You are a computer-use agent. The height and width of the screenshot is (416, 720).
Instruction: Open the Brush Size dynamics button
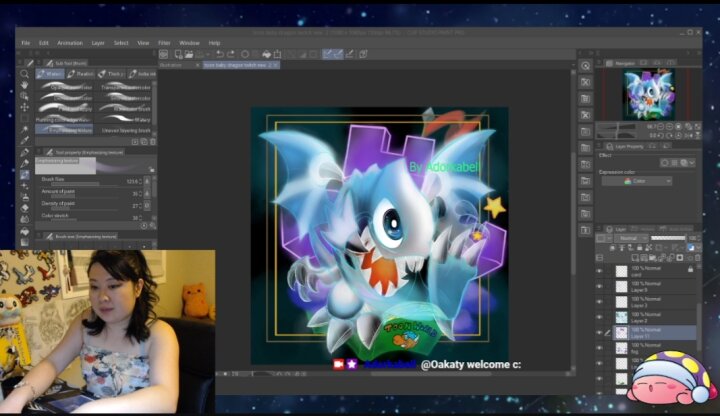(147, 181)
